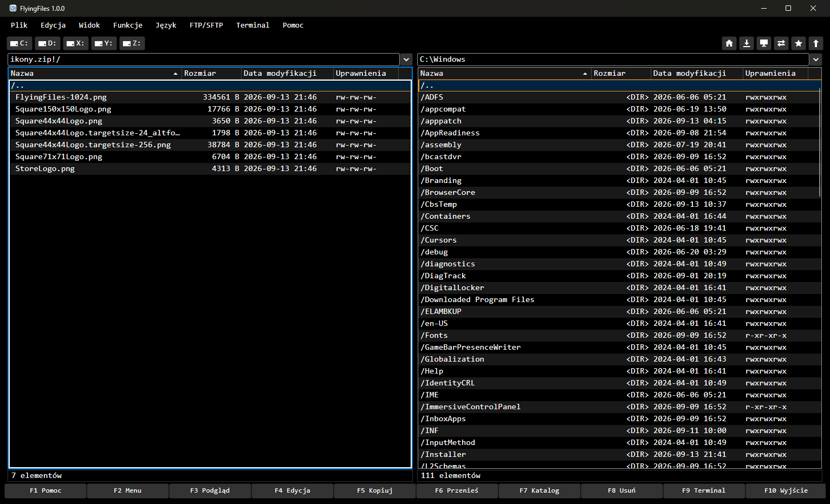The image size is (830, 504).
Task: Switch to drive Y:
Action: click(104, 43)
